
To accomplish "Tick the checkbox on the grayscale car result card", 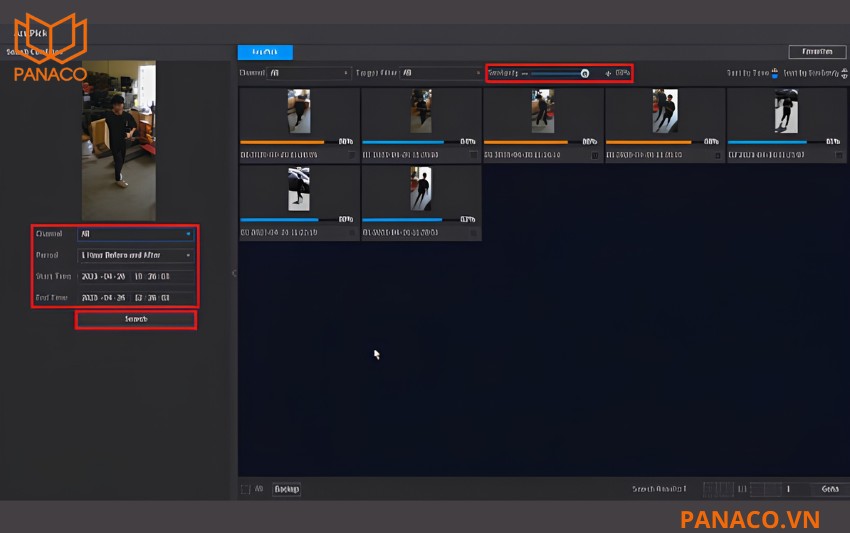I will point(352,233).
